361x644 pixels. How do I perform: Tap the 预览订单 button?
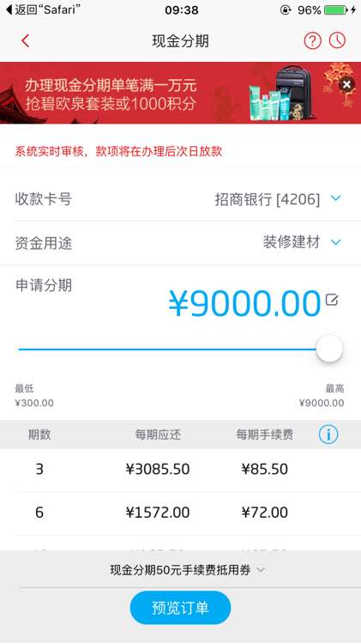(180, 608)
